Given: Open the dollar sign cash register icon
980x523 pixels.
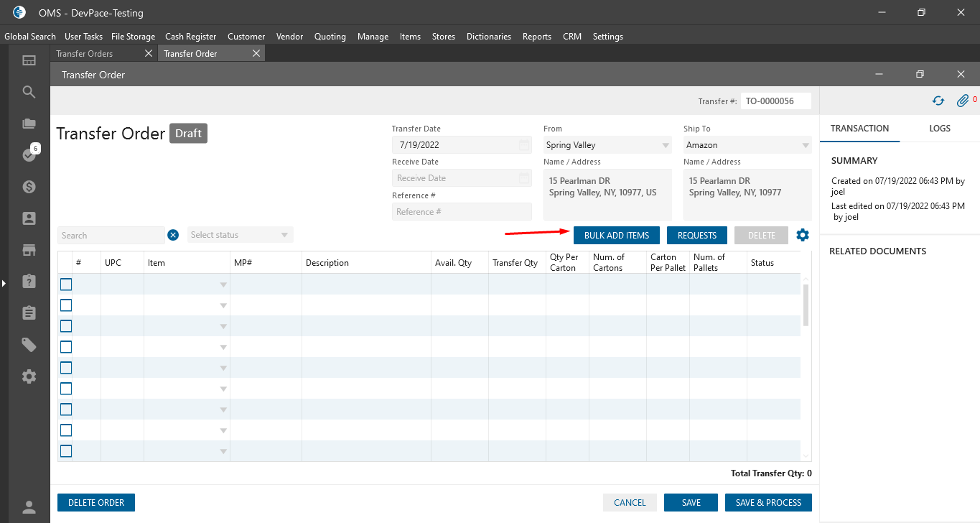Looking at the screenshot, I should (x=29, y=187).
